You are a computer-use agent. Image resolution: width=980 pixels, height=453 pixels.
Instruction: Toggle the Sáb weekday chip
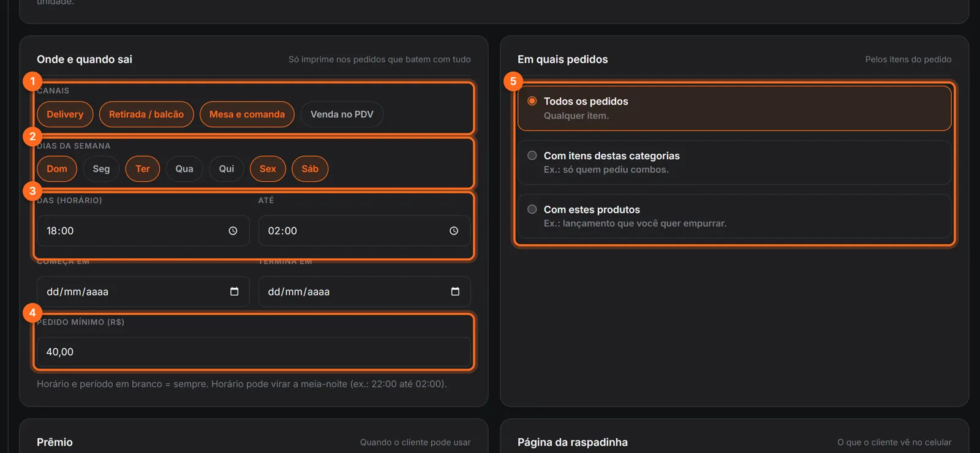point(310,169)
